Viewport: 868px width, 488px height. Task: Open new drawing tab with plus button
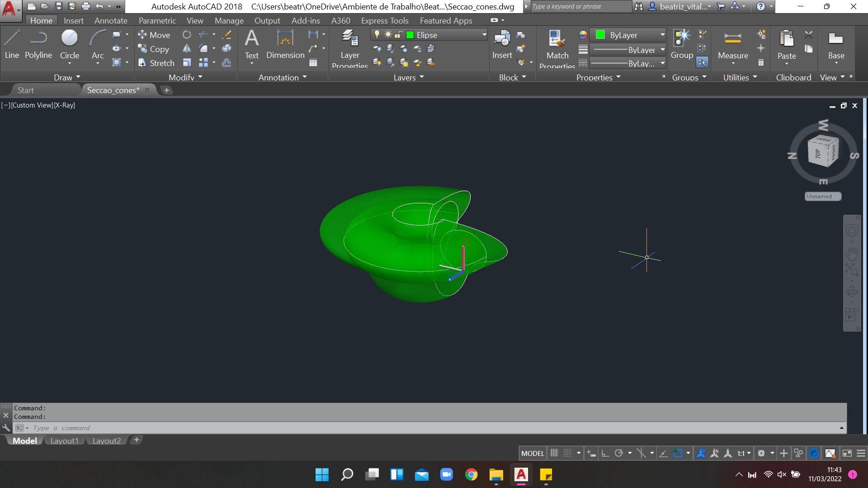tap(166, 90)
